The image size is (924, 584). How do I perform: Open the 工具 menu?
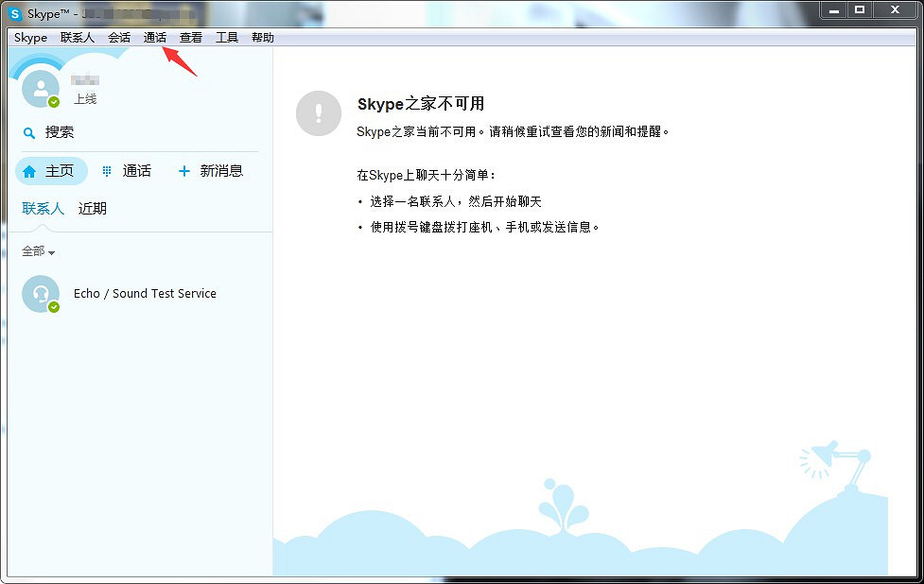pos(227,37)
